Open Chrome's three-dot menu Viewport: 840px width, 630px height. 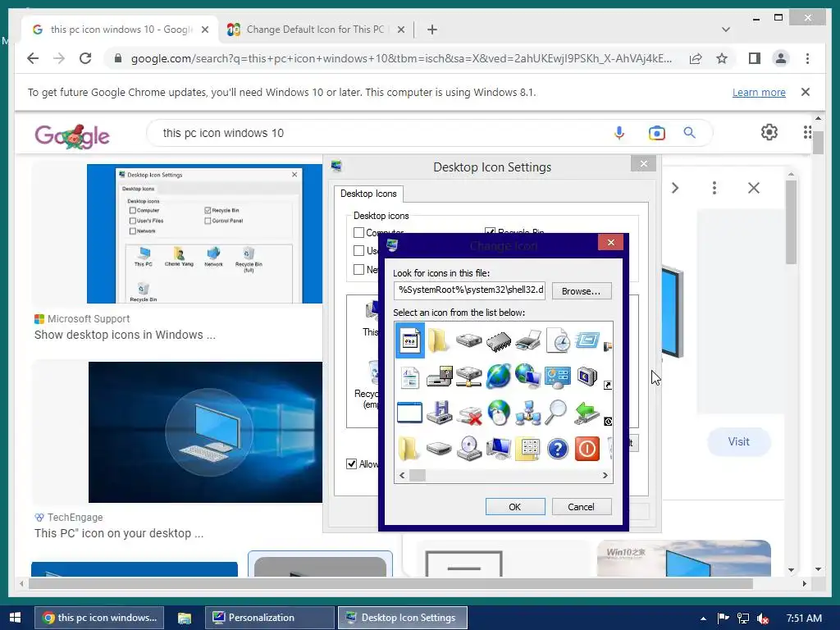click(807, 58)
